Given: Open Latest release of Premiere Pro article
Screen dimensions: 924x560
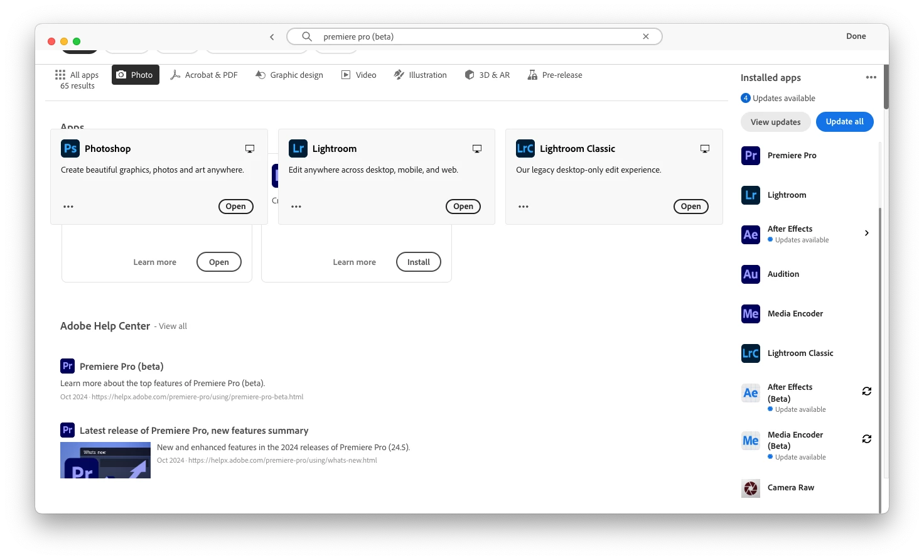Looking at the screenshot, I should pos(194,431).
